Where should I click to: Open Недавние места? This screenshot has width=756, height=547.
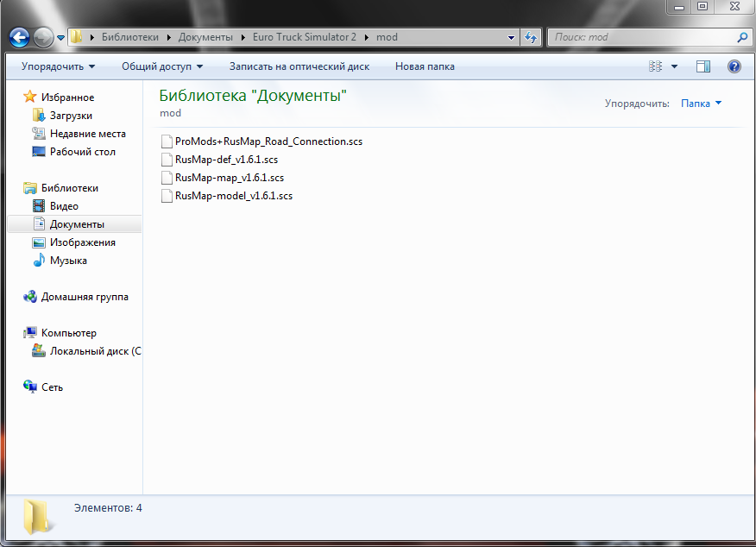[x=88, y=134]
